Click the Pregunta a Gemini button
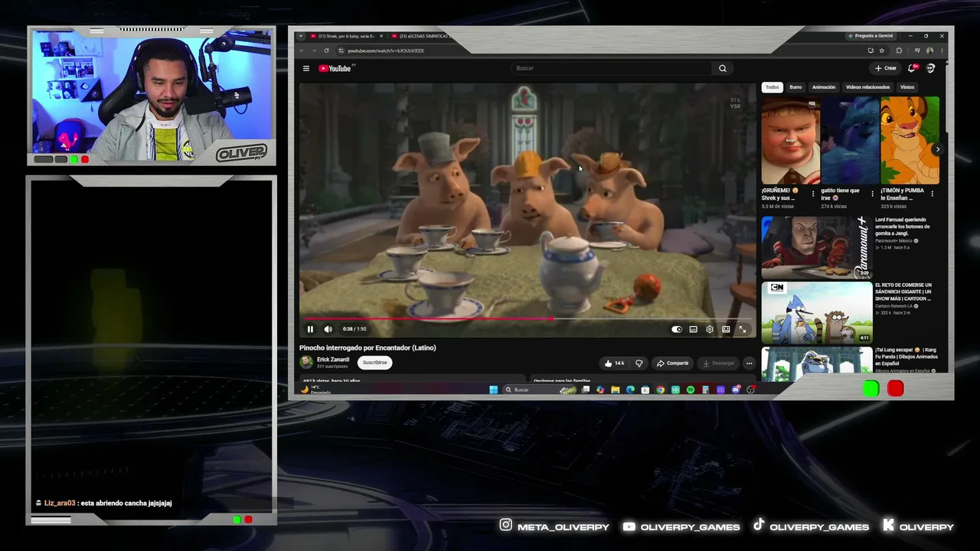980x551 pixels. [x=871, y=36]
